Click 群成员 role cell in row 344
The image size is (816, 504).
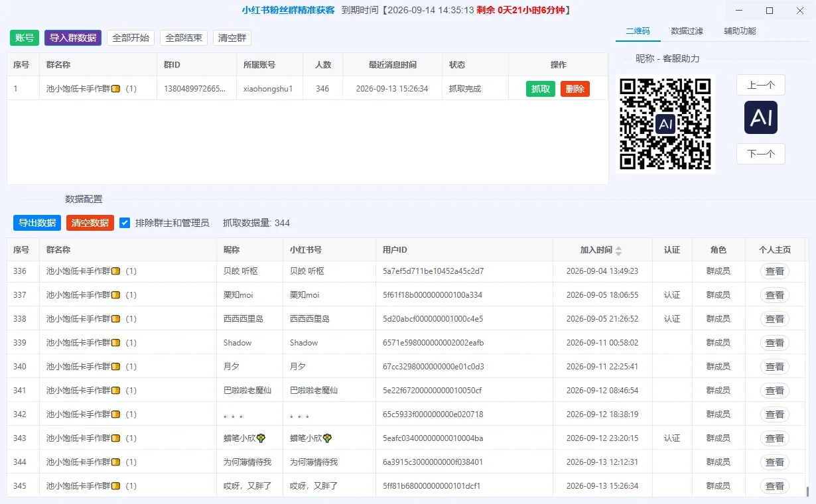[718, 462]
